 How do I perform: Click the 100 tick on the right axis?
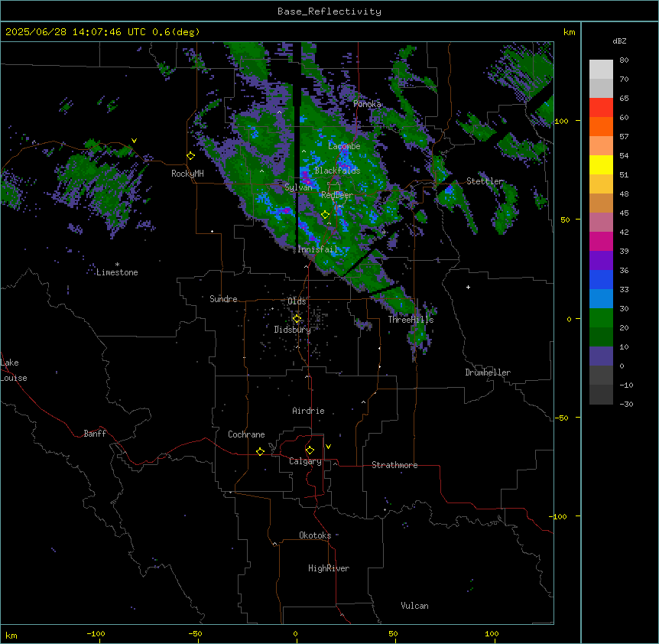coord(561,121)
